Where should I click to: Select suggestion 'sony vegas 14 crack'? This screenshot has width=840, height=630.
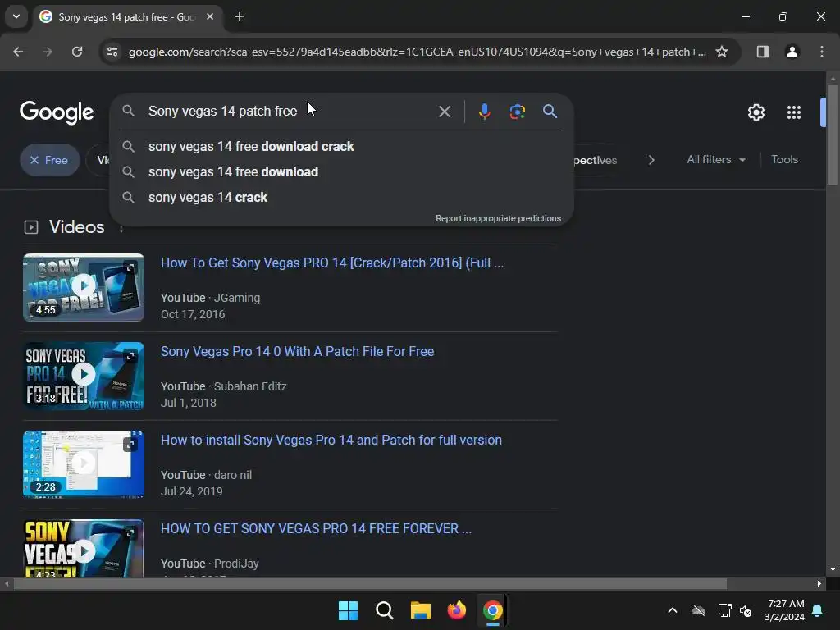pyautogui.click(x=341, y=197)
